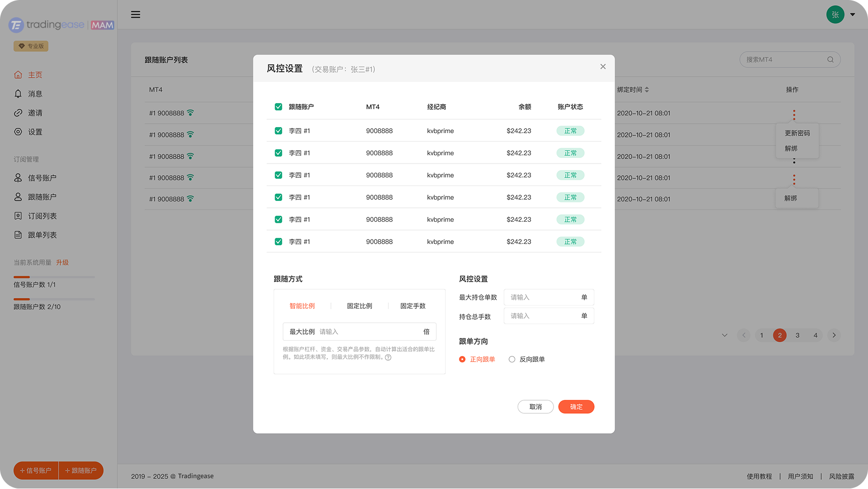Expand the page size dropdown chevron
868x489 pixels.
(725, 336)
